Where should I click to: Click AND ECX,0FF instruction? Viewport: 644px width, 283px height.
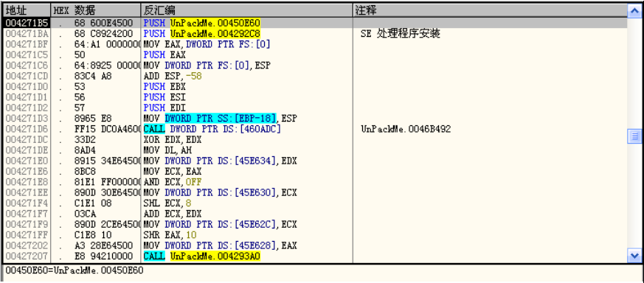click(x=173, y=182)
